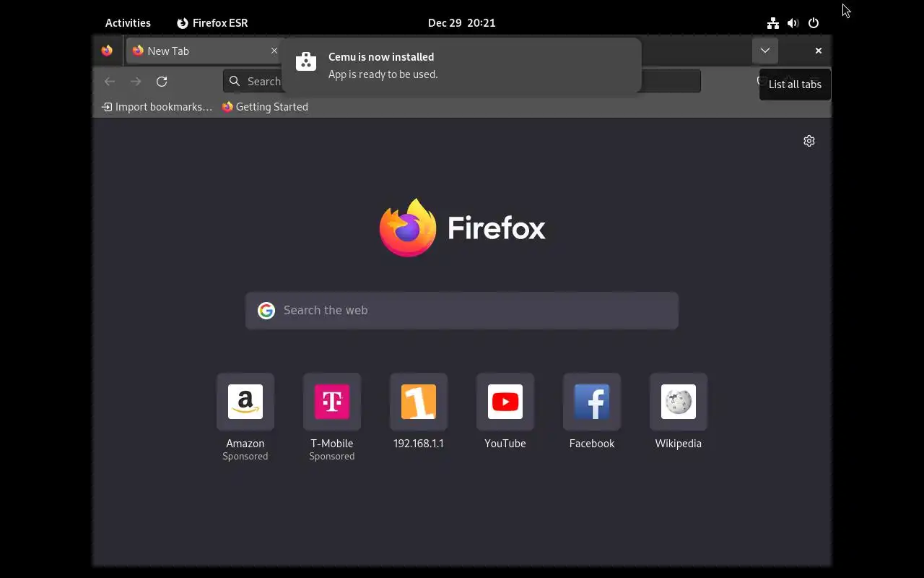Select the New Tab tab
This screenshot has width=924, height=578.
coord(205,51)
